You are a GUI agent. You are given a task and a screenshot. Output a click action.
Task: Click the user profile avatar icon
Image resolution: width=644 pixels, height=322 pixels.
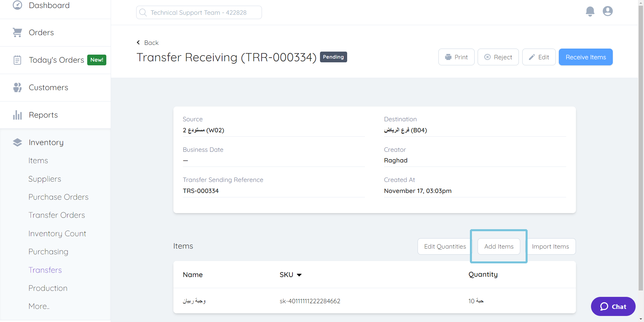point(607,11)
